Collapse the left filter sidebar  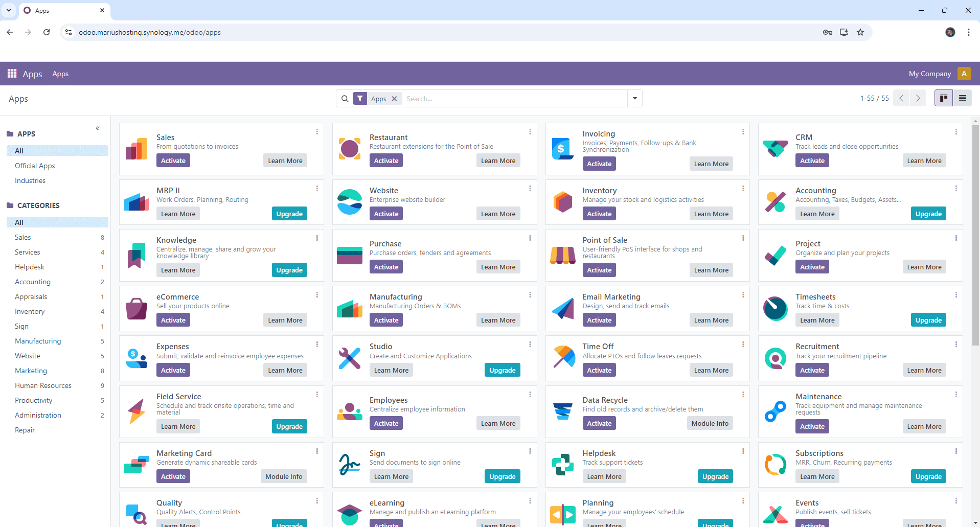98,128
